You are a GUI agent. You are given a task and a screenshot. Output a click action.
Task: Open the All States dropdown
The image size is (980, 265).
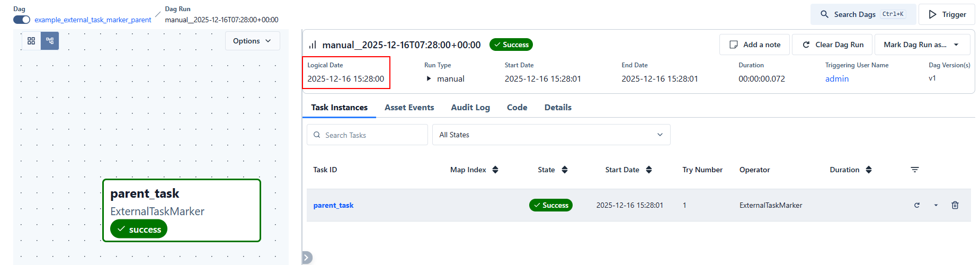[x=551, y=135]
